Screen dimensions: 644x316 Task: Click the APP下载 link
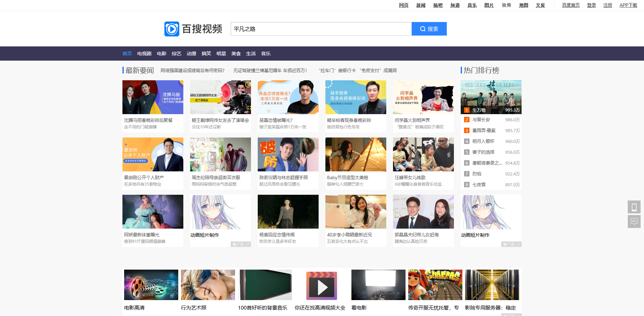pyautogui.click(x=628, y=5)
